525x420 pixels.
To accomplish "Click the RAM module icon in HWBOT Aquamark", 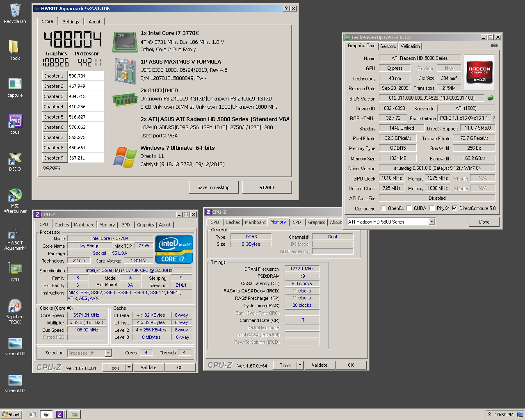I will [x=125, y=100].
